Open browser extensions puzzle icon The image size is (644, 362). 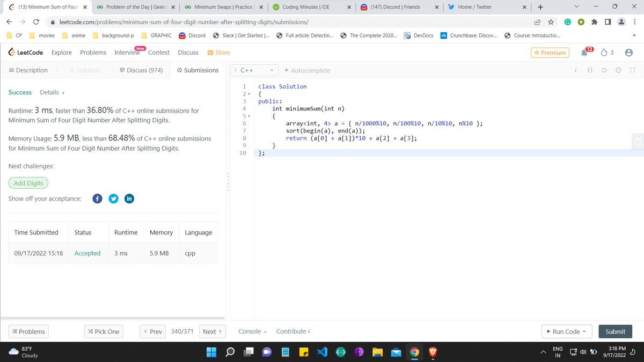[594, 23]
